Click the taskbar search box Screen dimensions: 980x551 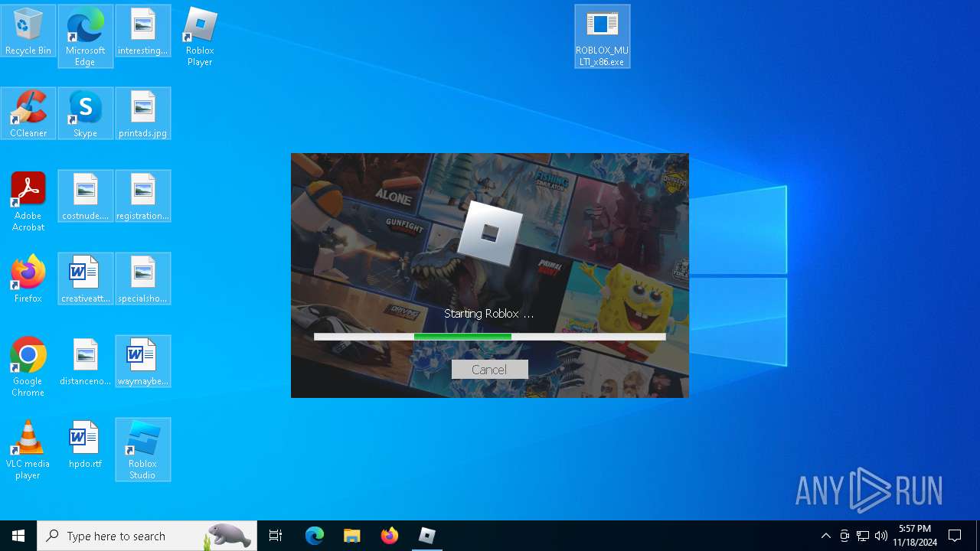click(x=147, y=536)
